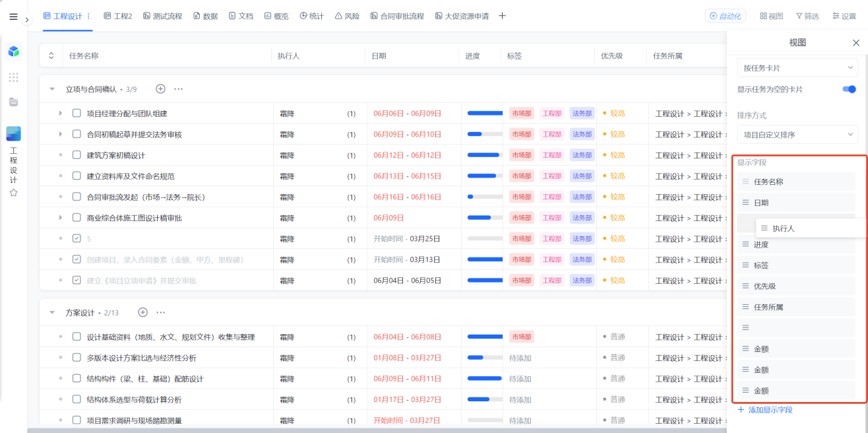Click progress bar of 合同审批流发起 row
The height and width of the screenshot is (433, 868).
(485, 197)
